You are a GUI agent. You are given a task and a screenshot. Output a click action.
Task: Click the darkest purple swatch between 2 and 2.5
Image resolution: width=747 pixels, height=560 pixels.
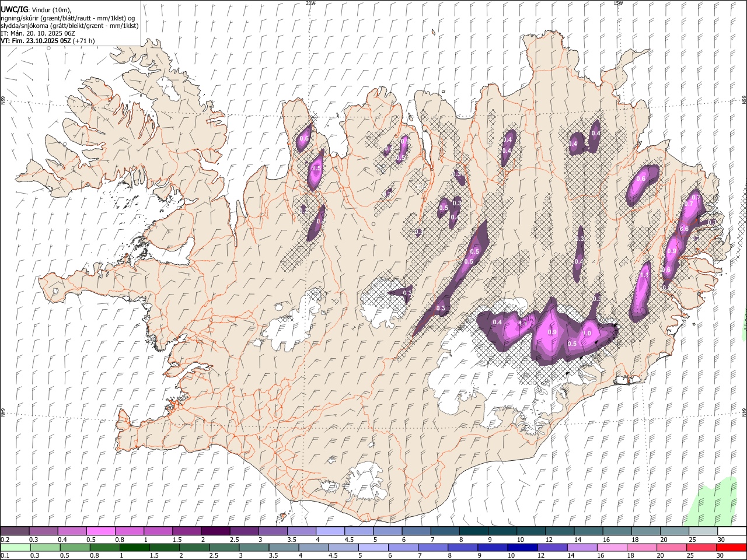pyautogui.click(x=215, y=531)
